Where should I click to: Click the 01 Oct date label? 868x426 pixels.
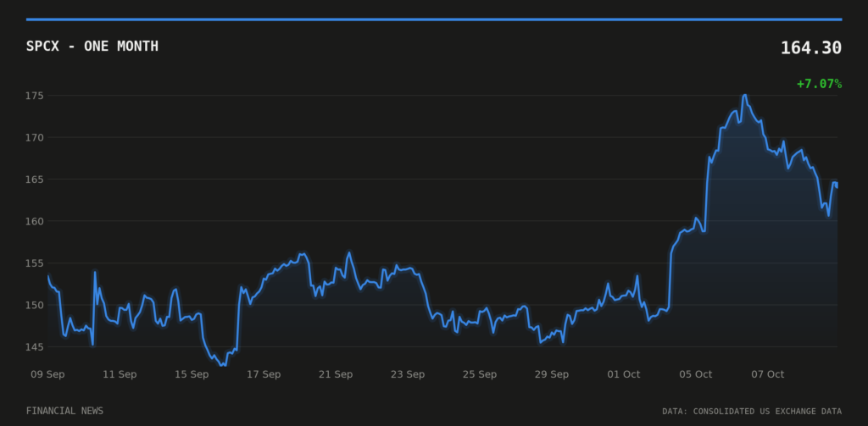pos(623,374)
